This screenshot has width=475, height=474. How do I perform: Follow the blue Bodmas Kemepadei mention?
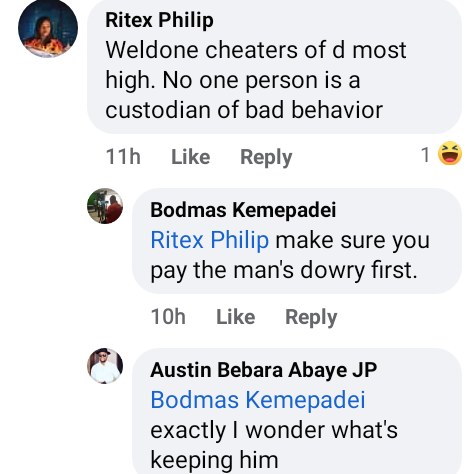(258, 400)
